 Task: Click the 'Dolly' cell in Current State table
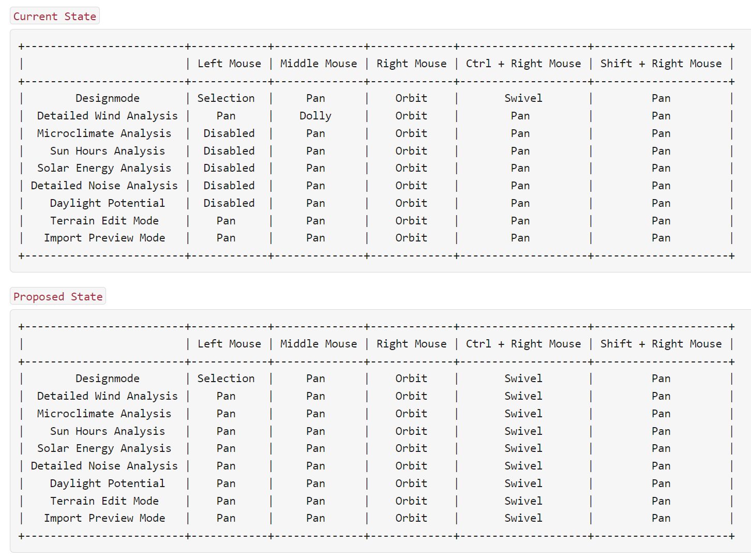315,116
